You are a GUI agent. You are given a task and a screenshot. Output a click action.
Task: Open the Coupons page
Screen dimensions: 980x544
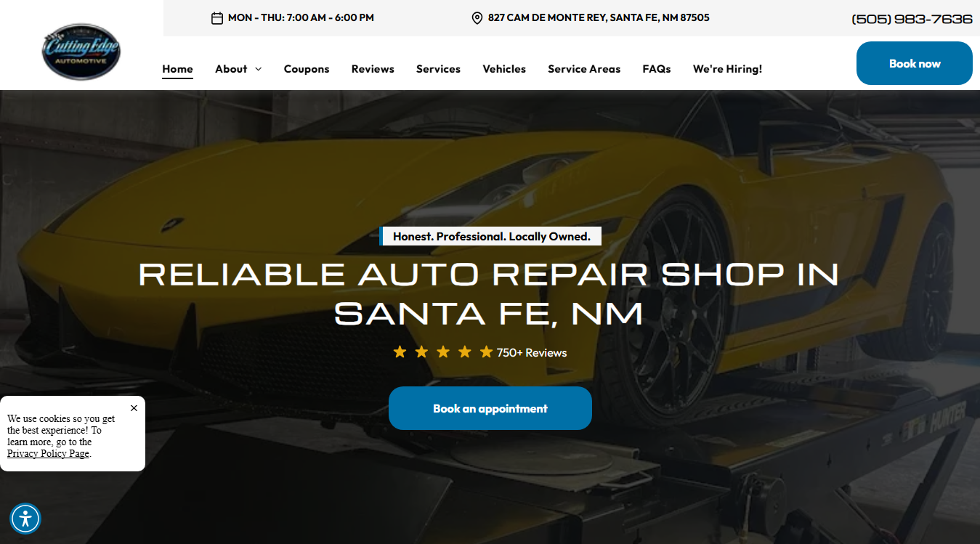click(307, 69)
